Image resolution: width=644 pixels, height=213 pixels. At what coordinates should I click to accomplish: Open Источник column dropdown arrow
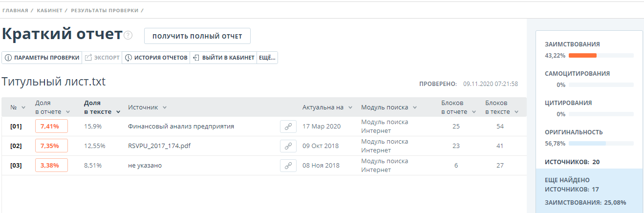coord(165,107)
